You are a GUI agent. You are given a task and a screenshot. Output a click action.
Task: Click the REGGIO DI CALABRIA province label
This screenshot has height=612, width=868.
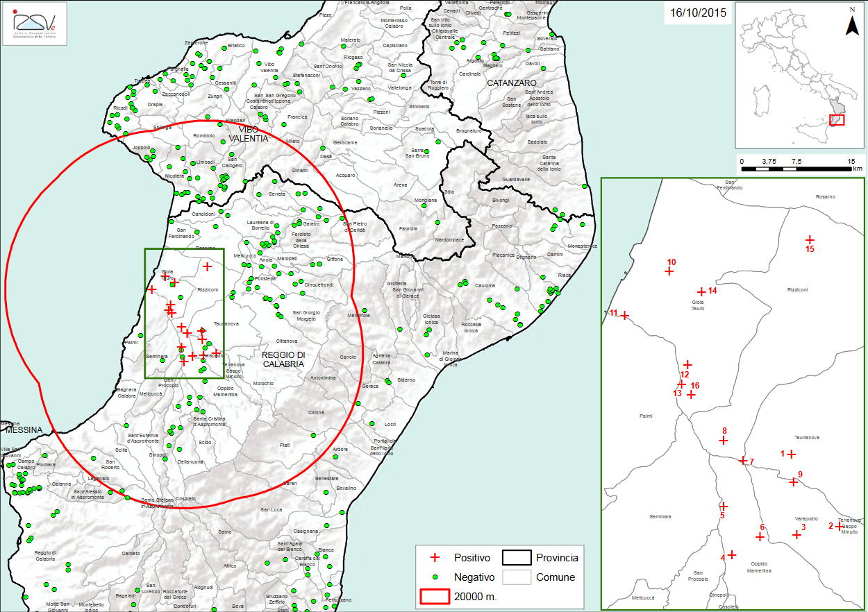pyautogui.click(x=283, y=359)
